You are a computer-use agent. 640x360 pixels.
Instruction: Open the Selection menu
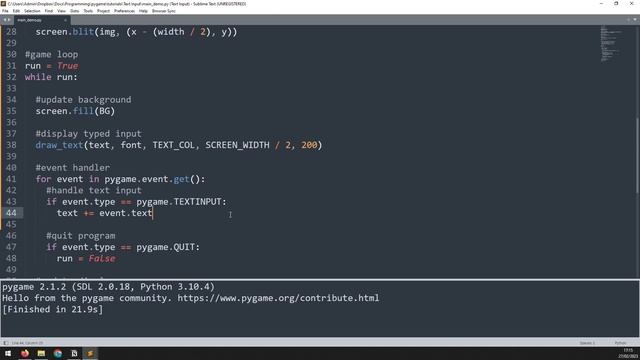pos(32,11)
